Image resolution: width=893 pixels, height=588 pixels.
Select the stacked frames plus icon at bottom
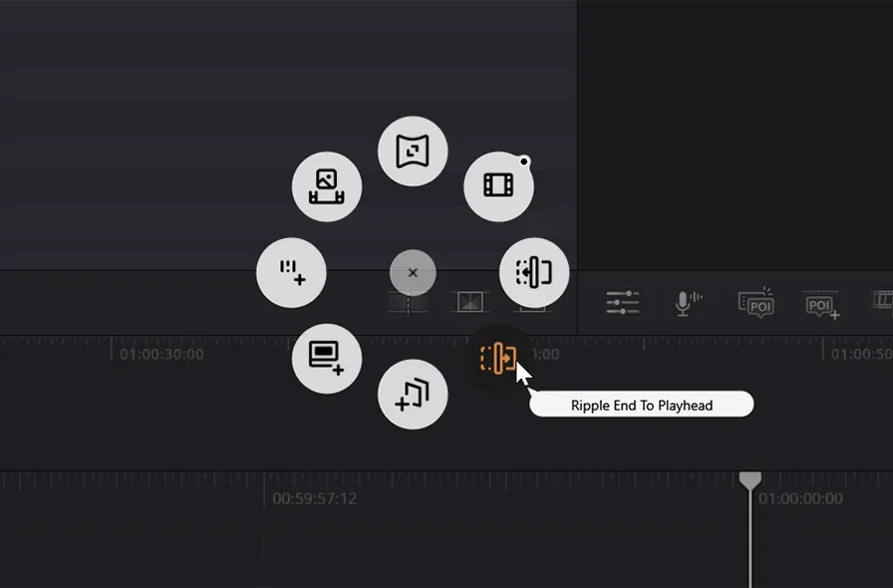click(413, 394)
